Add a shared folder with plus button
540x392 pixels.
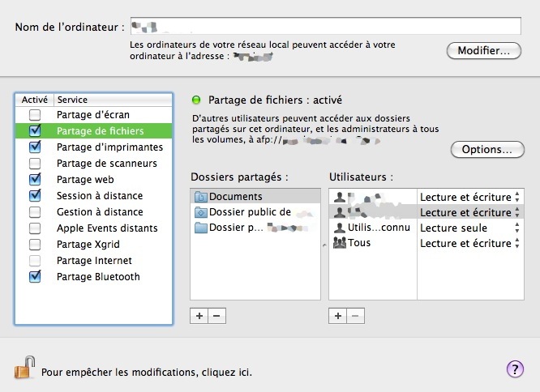pyautogui.click(x=199, y=315)
